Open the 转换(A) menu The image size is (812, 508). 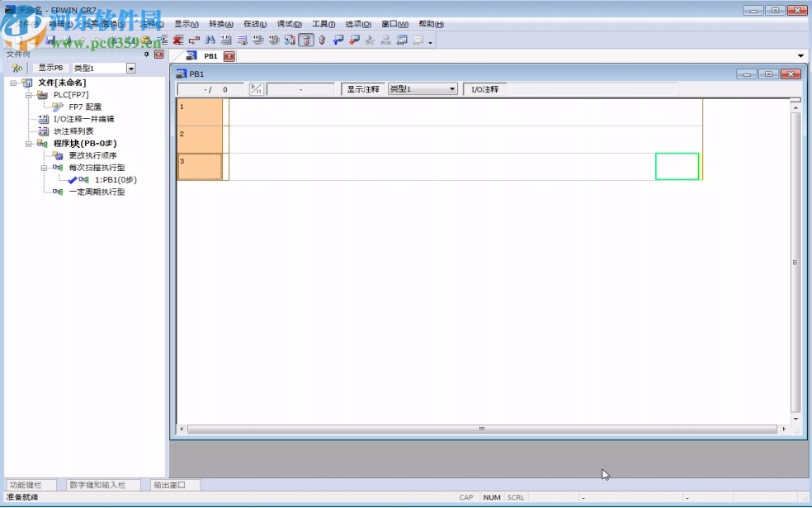point(221,24)
